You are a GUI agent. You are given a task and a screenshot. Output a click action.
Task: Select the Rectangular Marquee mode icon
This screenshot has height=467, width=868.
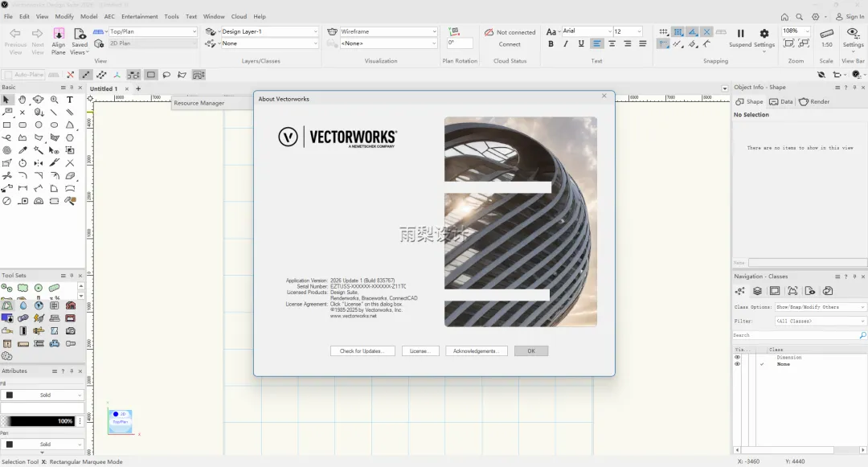[150, 75]
